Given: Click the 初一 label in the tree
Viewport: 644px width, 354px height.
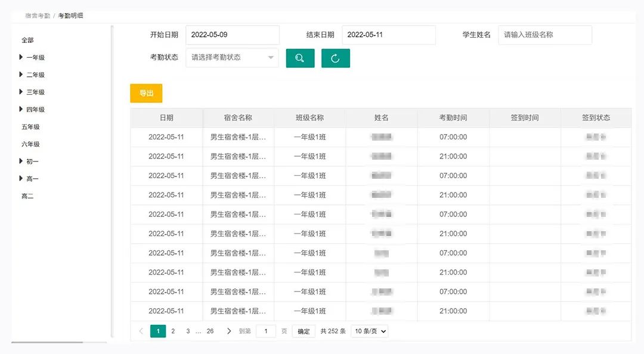Looking at the screenshot, I should pos(32,162).
